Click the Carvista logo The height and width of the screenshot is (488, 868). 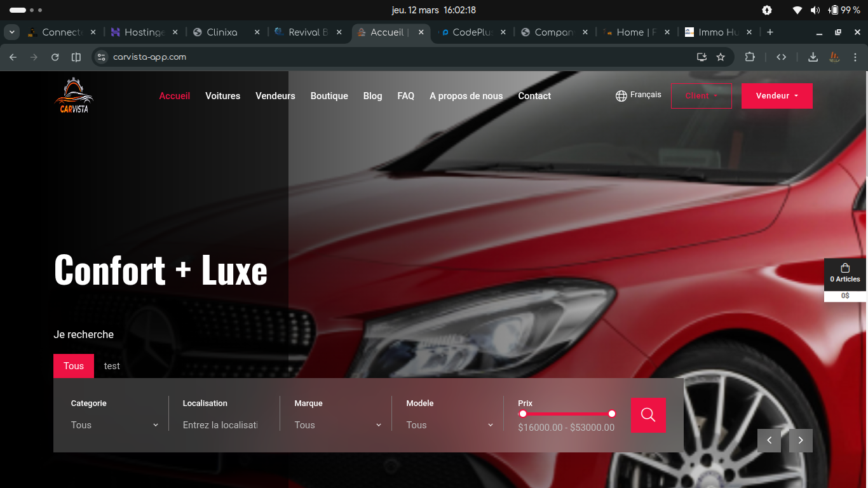[x=74, y=96]
